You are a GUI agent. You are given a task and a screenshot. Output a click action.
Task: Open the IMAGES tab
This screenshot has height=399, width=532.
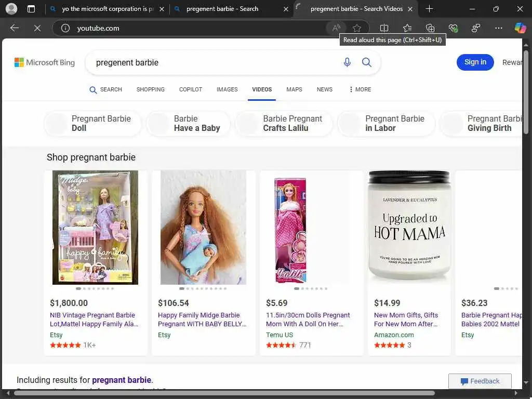[227, 89]
